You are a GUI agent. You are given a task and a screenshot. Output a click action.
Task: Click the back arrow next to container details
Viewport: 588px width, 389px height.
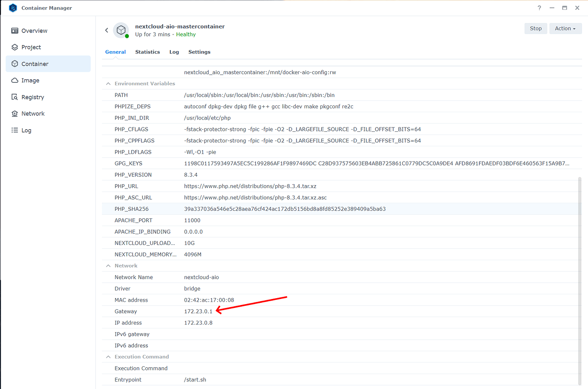coord(107,30)
